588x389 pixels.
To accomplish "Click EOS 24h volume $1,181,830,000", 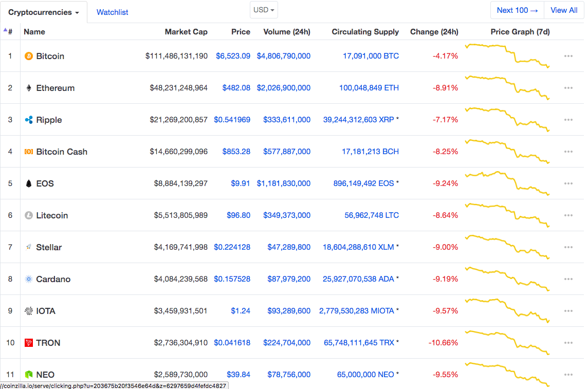I will (x=284, y=183).
